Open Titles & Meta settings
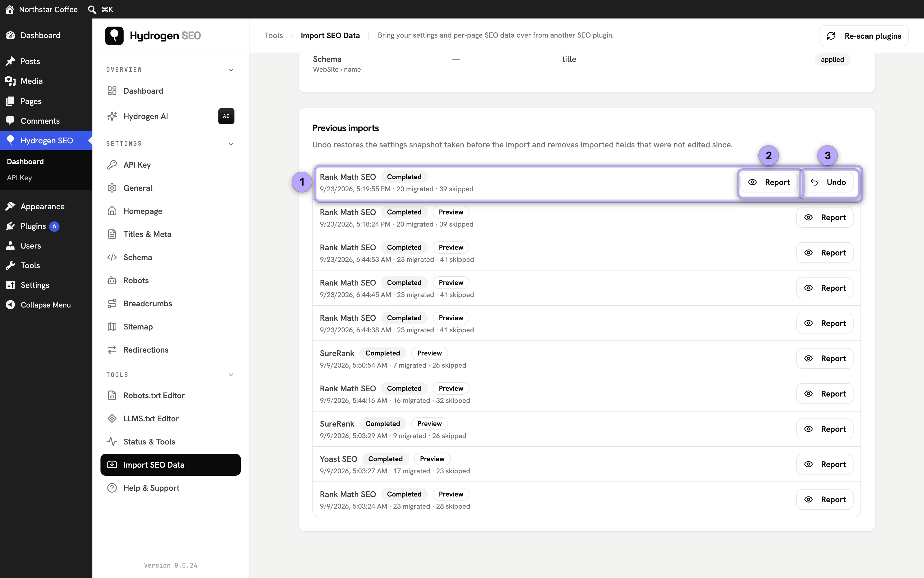This screenshot has height=578, width=924. 171,234
